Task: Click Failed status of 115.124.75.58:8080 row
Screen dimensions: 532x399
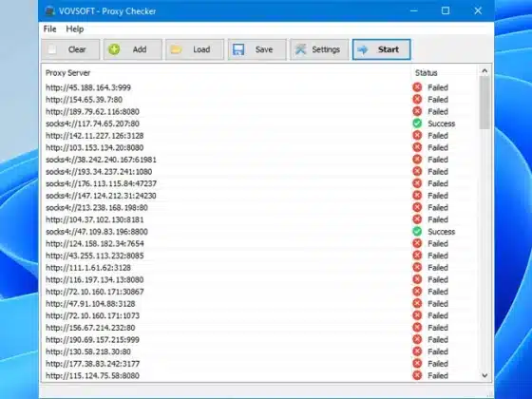Action: point(438,375)
